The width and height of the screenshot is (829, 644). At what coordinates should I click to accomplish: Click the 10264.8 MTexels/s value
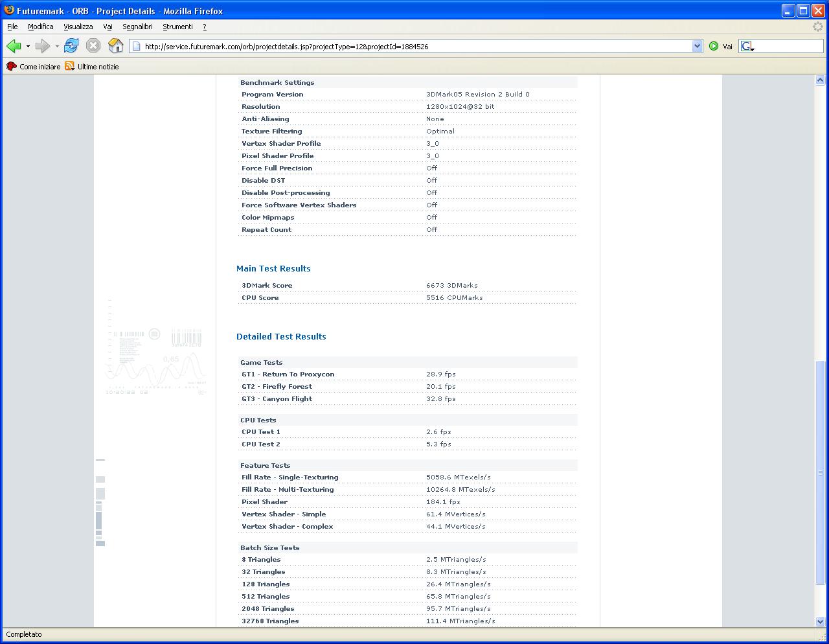[x=460, y=489]
